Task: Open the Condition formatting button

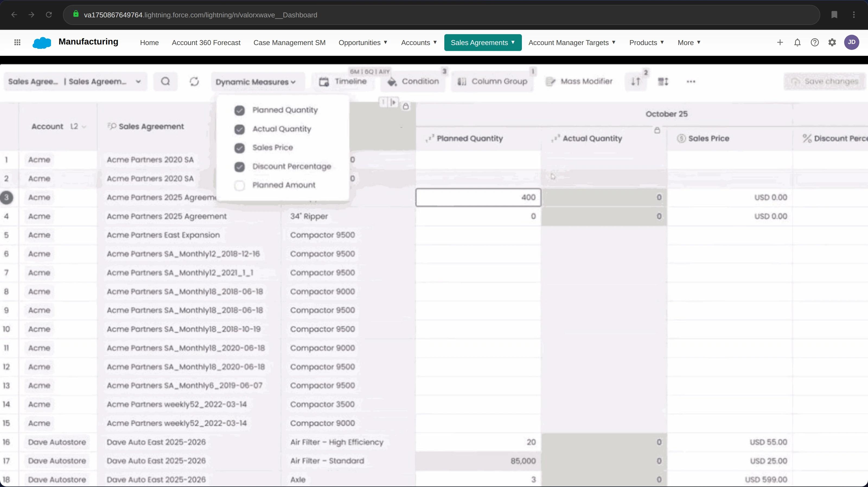Action: (413, 82)
